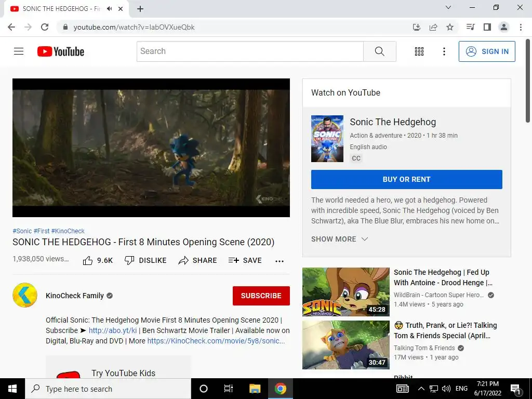532x399 pixels.
Task: Open KinoCheck Family channel avatar
Action: pos(25,295)
